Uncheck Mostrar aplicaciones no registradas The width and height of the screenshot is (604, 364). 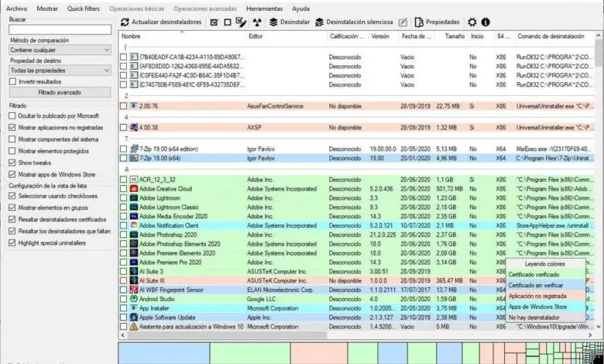(x=12, y=128)
